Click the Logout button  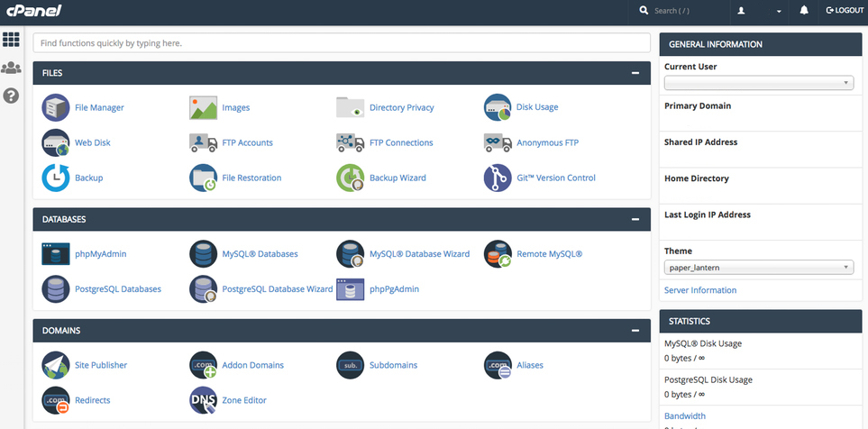click(x=844, y=11)
